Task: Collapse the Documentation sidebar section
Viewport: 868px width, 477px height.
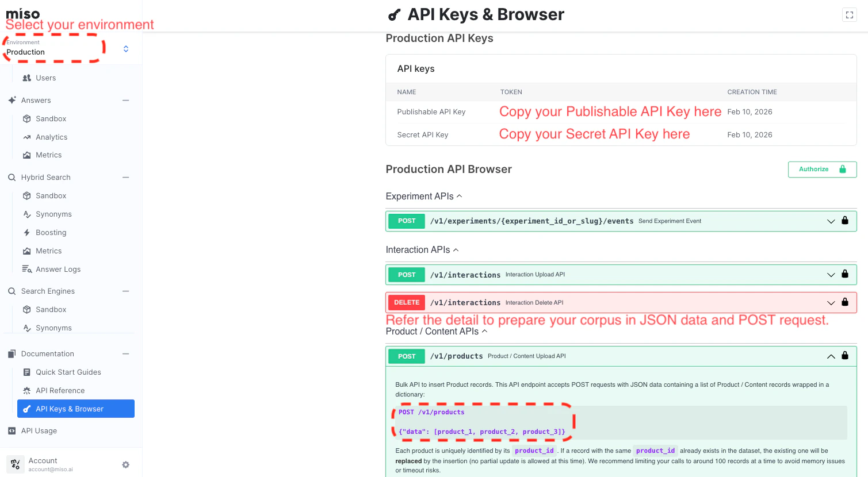Action: coord(126,353)
